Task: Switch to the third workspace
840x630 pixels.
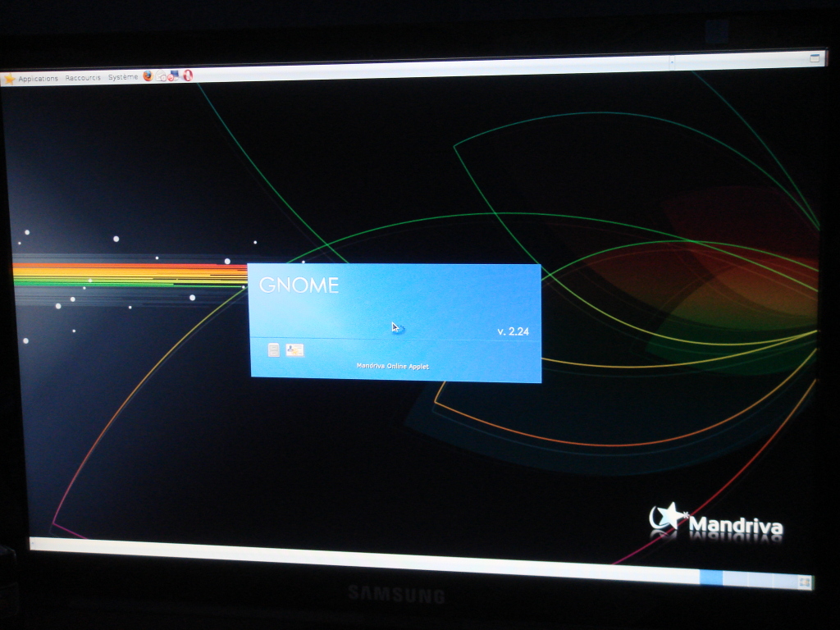Action: [x=760, y=580]
